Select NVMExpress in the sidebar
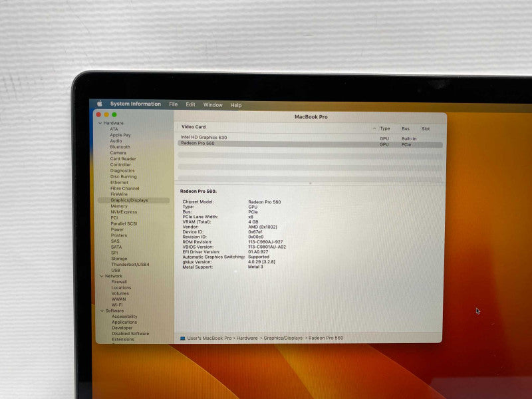The image size is (532, 399). [x=124, y=211]
